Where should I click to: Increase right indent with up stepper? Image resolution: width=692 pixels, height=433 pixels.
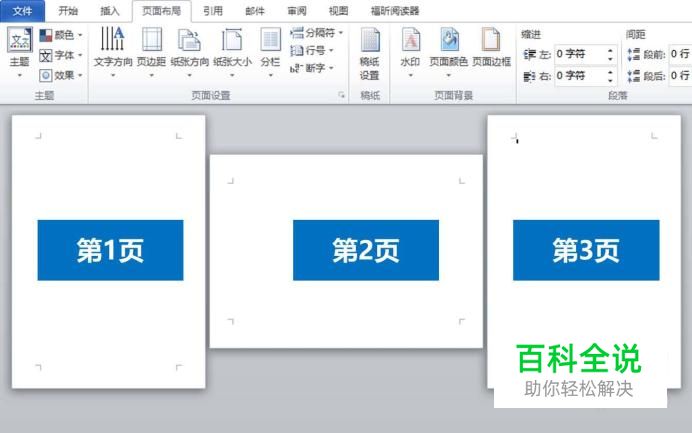click(610, 72)
